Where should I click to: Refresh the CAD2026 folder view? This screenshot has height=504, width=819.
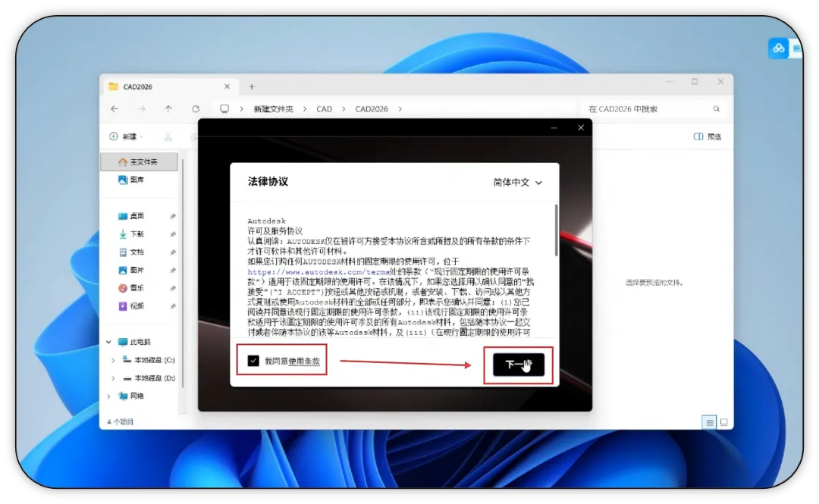(196, 108)
